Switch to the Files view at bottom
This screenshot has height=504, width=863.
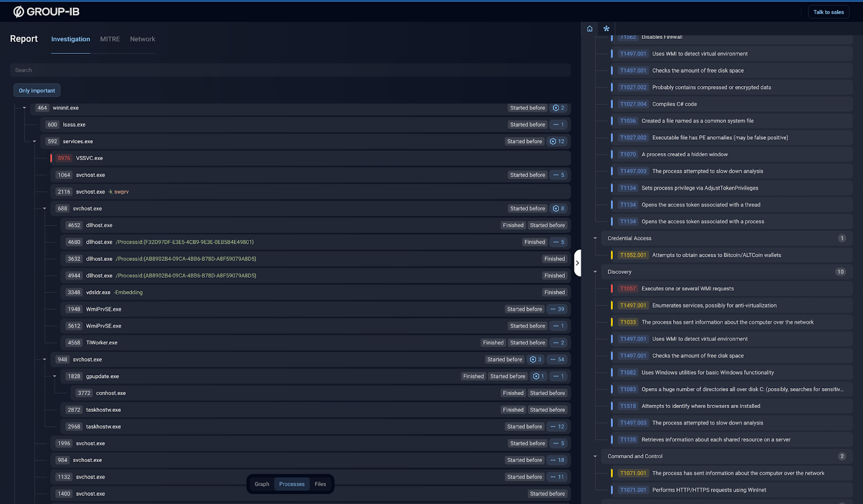320,484
